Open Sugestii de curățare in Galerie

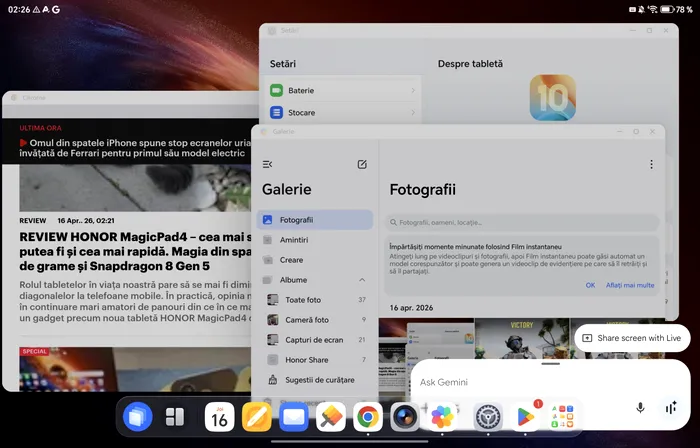tap(315, 380)
